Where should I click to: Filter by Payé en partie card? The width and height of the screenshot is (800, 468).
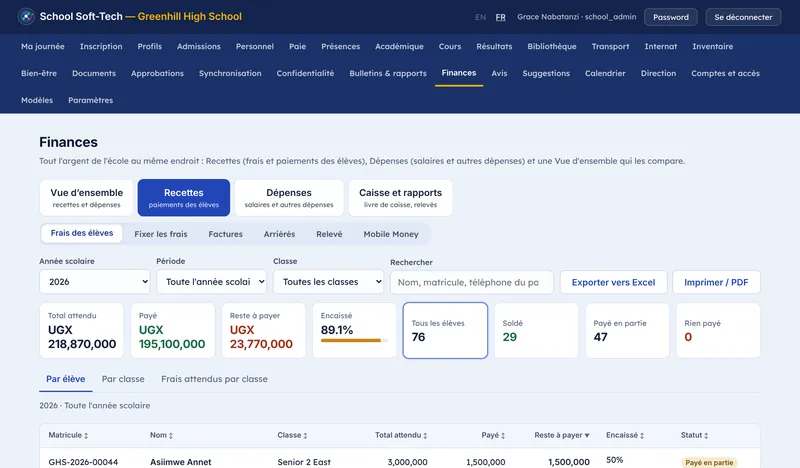tap(627, 330)
